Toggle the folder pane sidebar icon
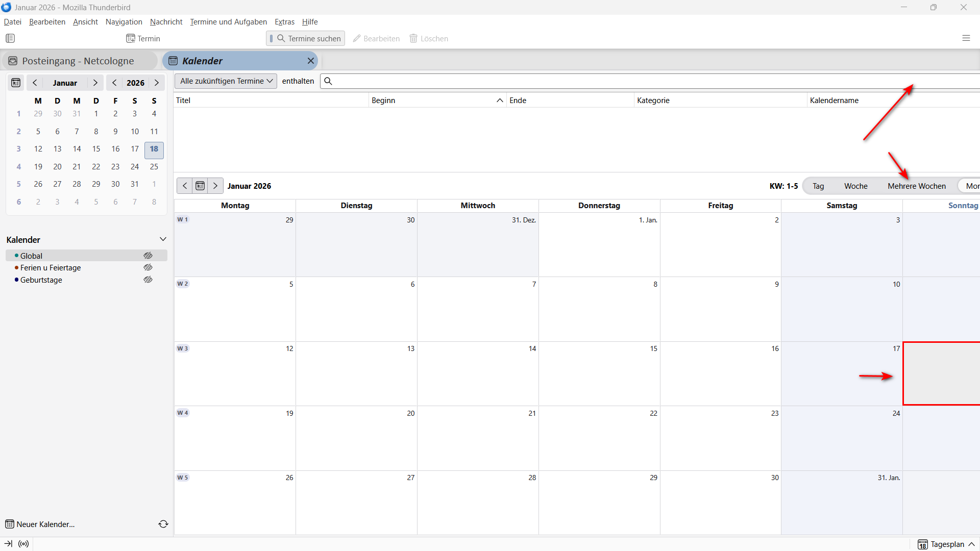 click(x=10, y=38)
